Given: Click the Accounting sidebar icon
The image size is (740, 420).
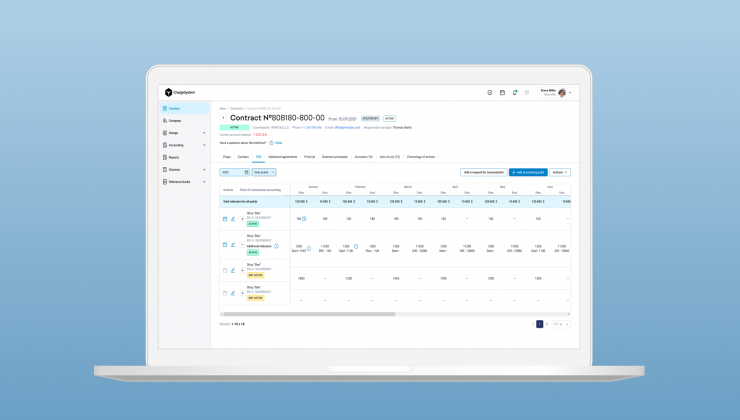Looking at the screenshot, I should click(165, 145).
